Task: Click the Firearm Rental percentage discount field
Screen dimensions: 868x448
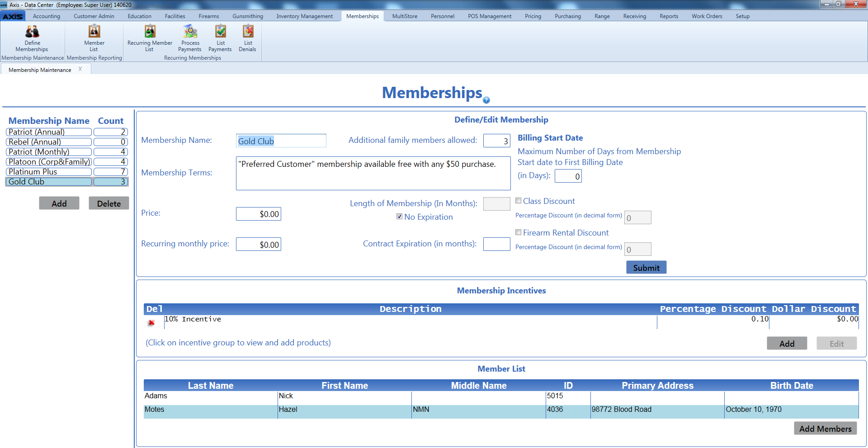Action: [x=638, y=249]
